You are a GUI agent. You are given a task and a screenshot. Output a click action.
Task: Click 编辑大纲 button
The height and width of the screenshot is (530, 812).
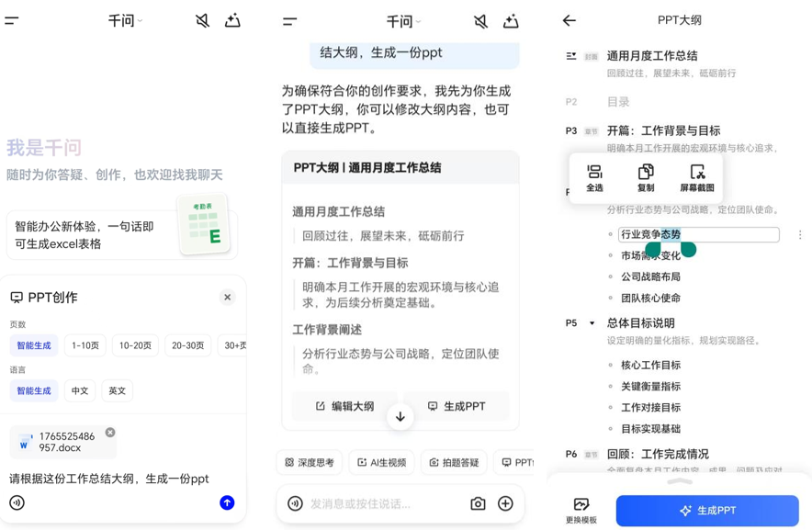click(x=344, y=406)
